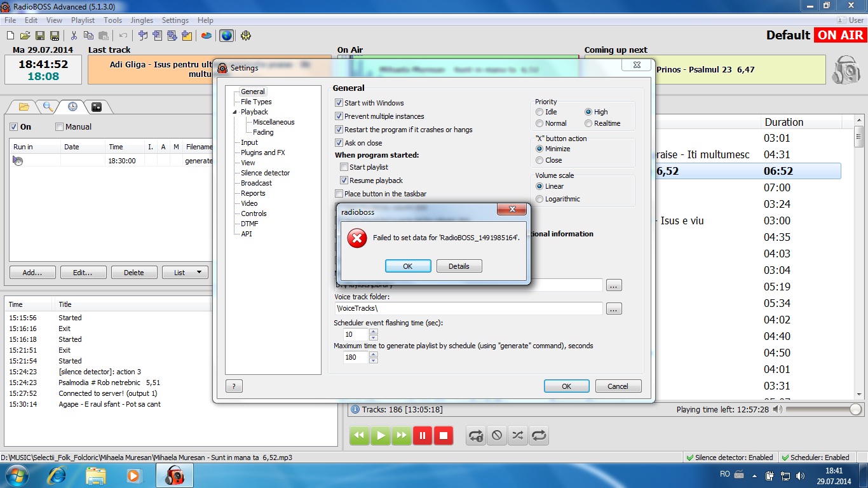Screen dimensions: 868x488
Task: Click the green fast-forward next button
Action: [x=402, y=435]
